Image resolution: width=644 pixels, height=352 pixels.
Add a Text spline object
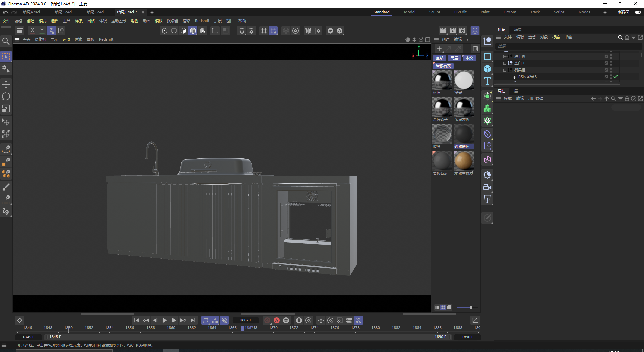coord(487,81)
